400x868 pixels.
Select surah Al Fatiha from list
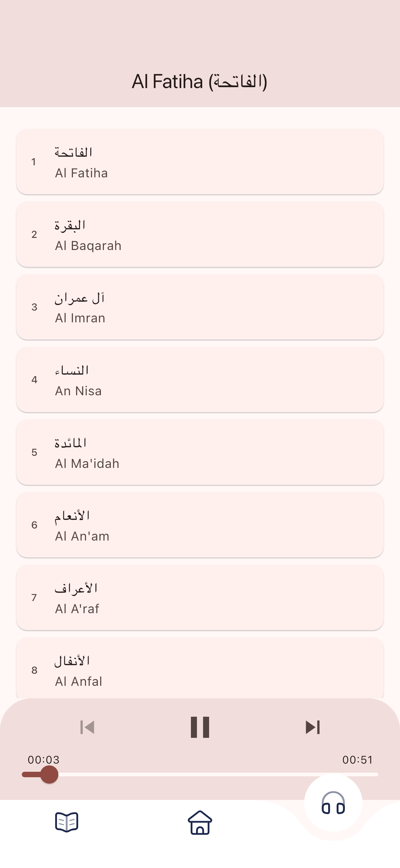[200, 162]
